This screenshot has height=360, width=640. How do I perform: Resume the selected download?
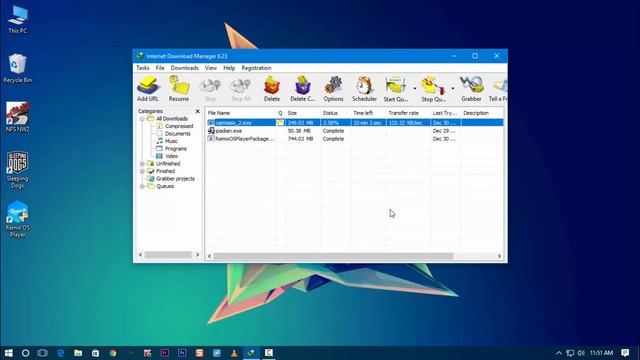(179, 89)
